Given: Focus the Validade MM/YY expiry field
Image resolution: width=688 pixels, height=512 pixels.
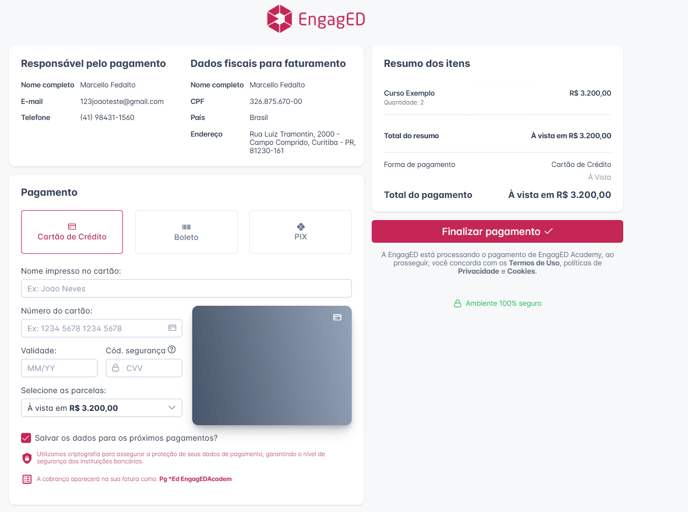Looking at the screenshot, I should point(59,368).
